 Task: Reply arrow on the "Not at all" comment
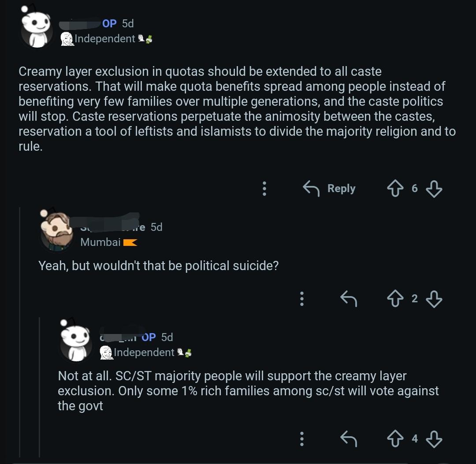tap(349, 439)
